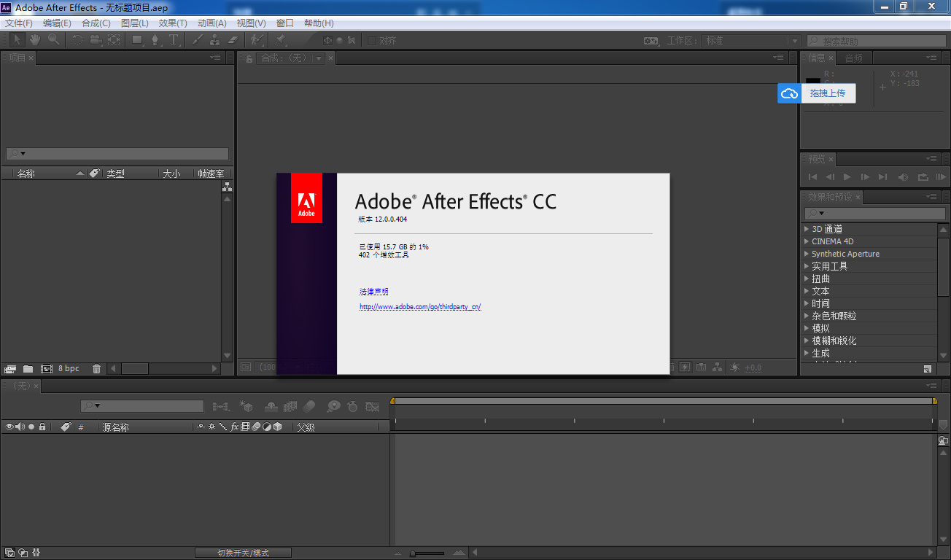
Task: Open the 文件(F) menu
Action: tap(19, 23)
